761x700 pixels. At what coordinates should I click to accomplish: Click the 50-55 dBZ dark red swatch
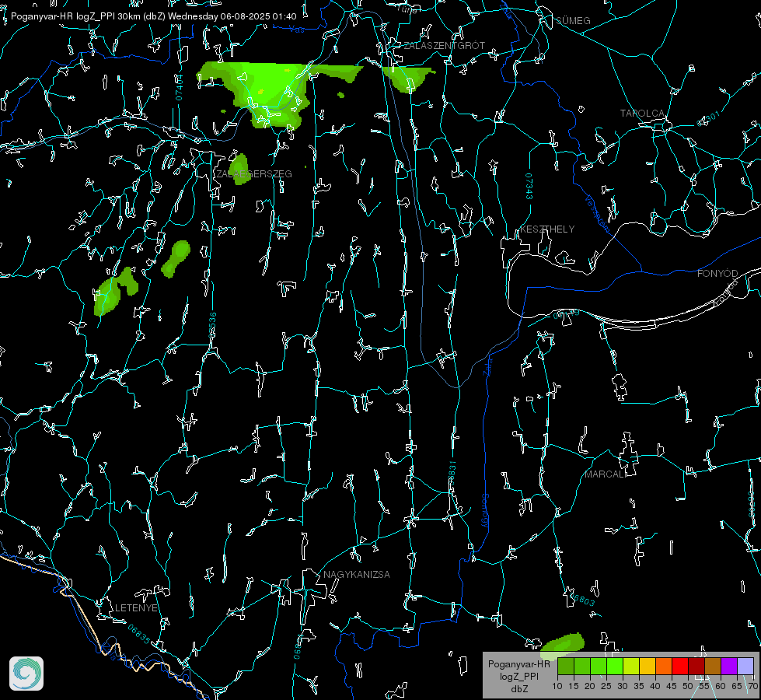click(696, 666)
